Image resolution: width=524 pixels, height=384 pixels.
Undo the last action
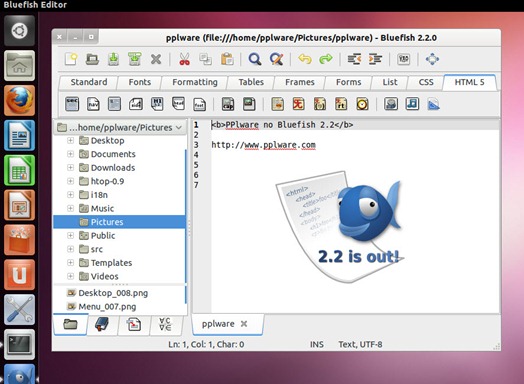(305, 59)
